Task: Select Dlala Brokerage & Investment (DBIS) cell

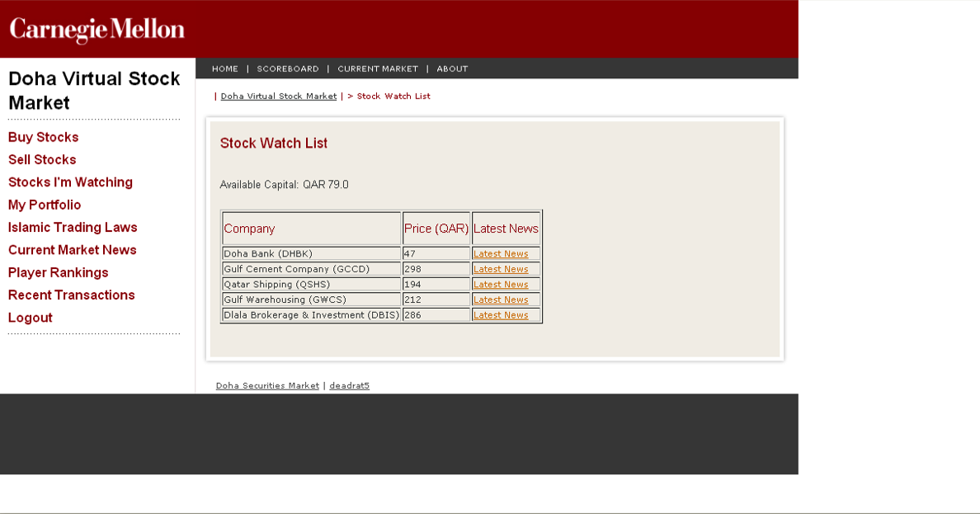Action: click(x=311, y=314)
